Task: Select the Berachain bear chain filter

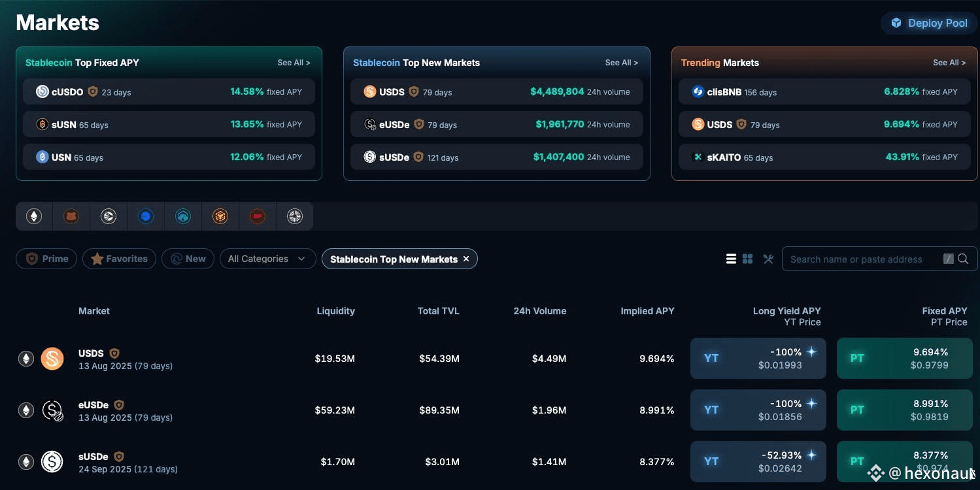Action: [x=71, y=216]
